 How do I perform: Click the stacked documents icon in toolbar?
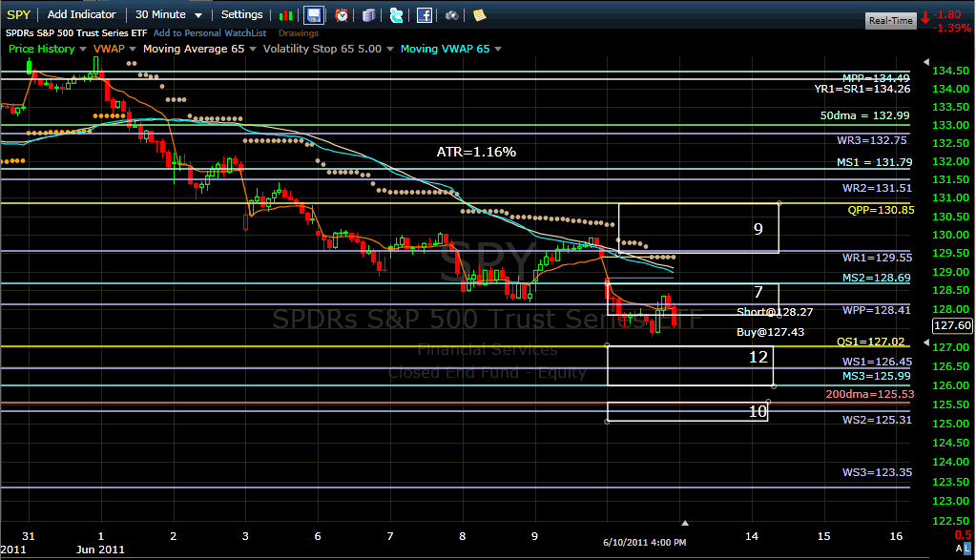(x=369, y=14)
